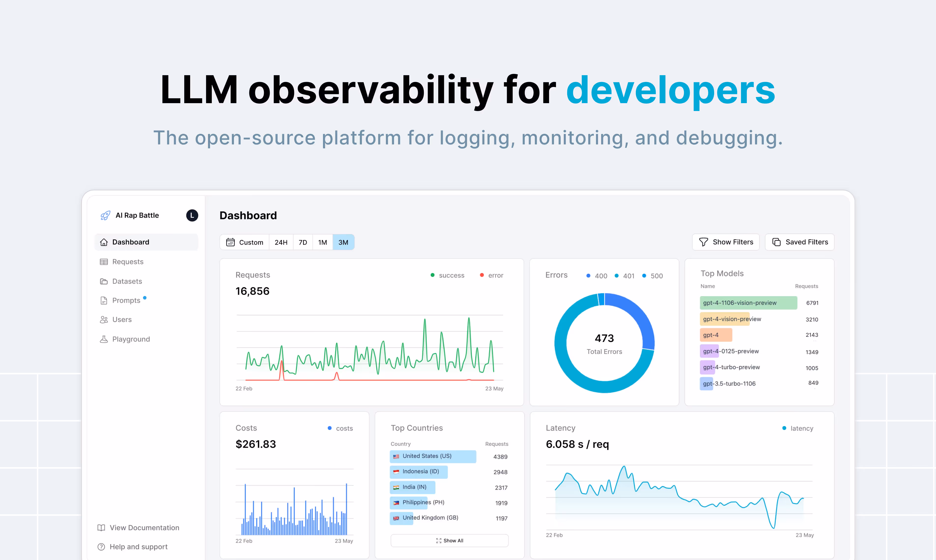Click the Prompts document icon
This screenshot has height=560, width=936.
pos(104,301)
